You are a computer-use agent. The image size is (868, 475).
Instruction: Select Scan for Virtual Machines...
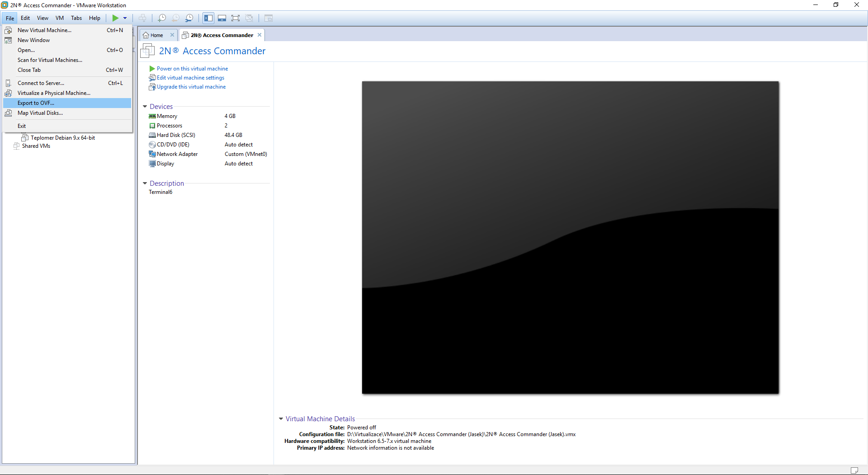[67, 60]
